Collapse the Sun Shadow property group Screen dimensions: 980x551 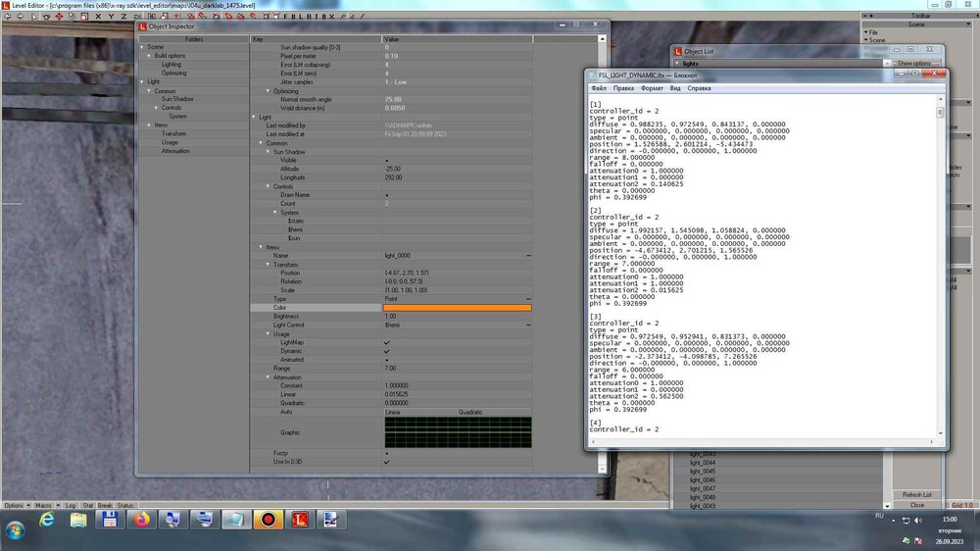pyautogui.click(x=268, y=152)
